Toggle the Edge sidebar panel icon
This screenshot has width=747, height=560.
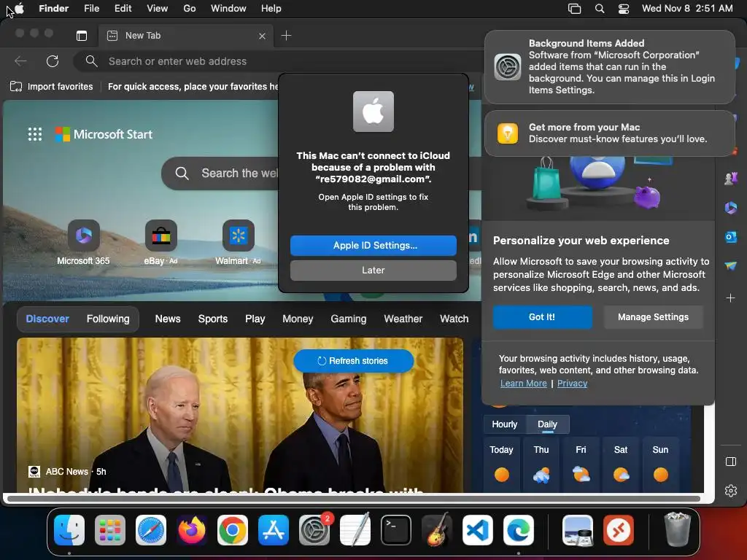(x=731, y=462)
